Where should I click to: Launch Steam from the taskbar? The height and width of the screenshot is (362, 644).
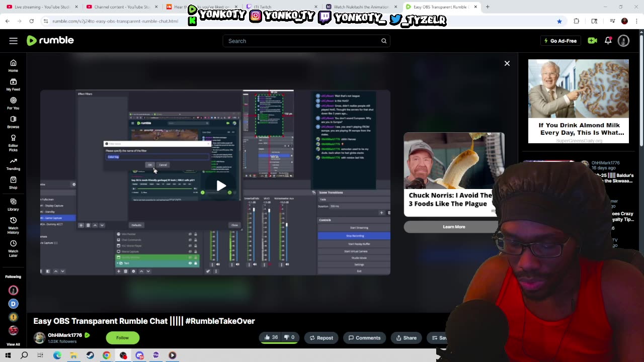tap(90, 355)
